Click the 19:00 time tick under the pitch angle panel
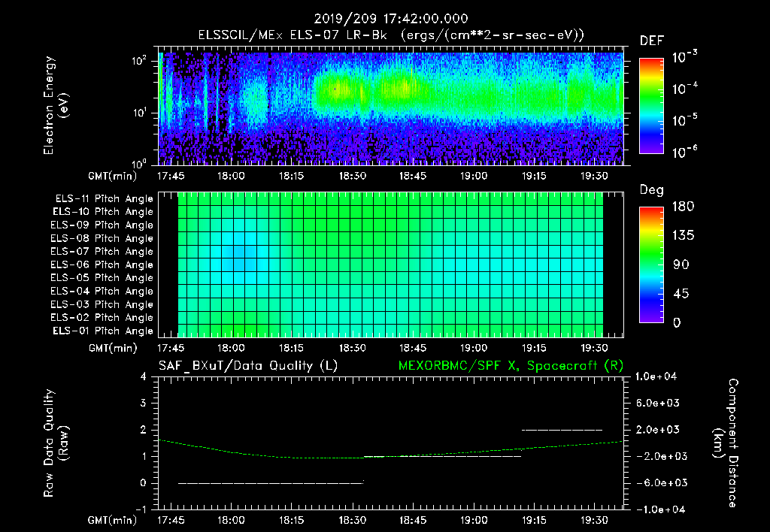The width and height of the screenshot is (770, 532). 474,348
